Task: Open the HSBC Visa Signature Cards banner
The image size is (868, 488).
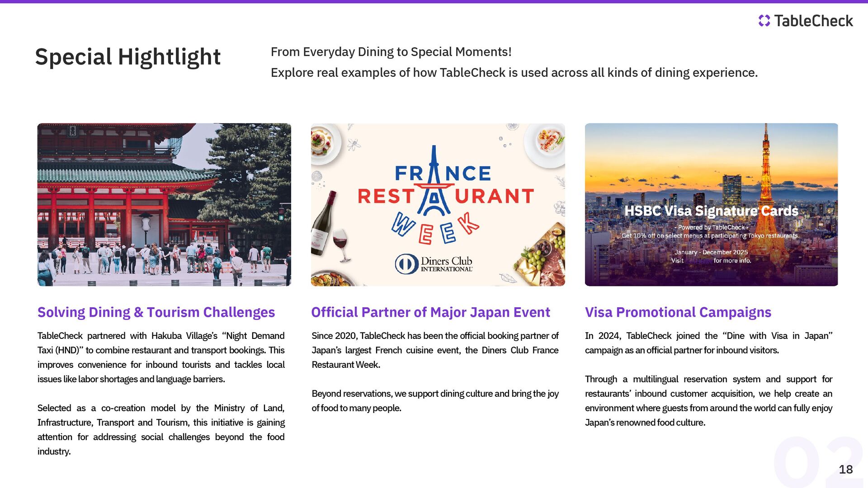Action: click(711, 205)
